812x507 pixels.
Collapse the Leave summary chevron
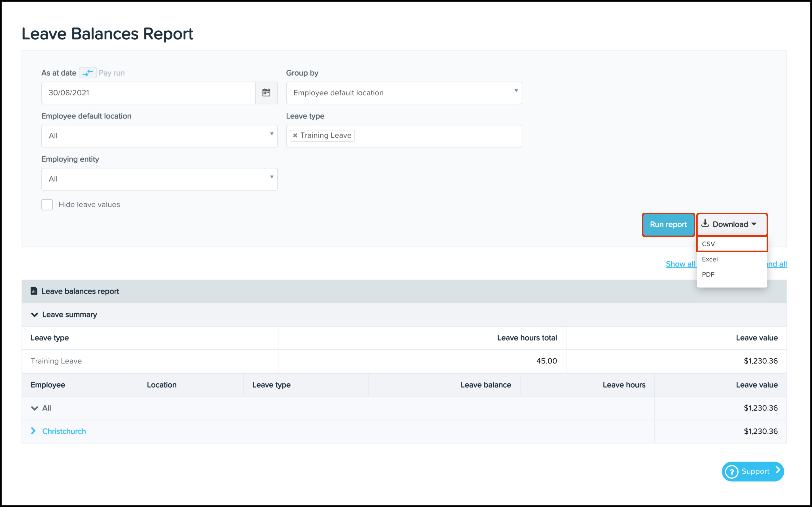pos(34,314)
